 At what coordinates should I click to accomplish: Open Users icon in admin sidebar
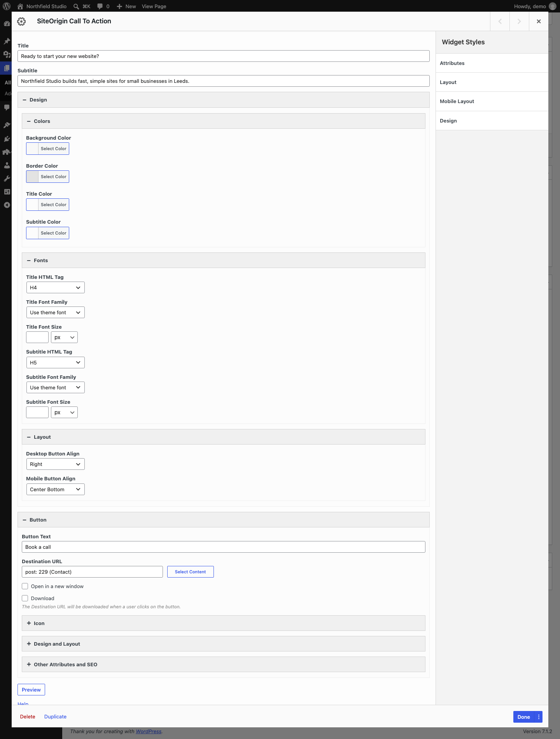coord(7,165)
